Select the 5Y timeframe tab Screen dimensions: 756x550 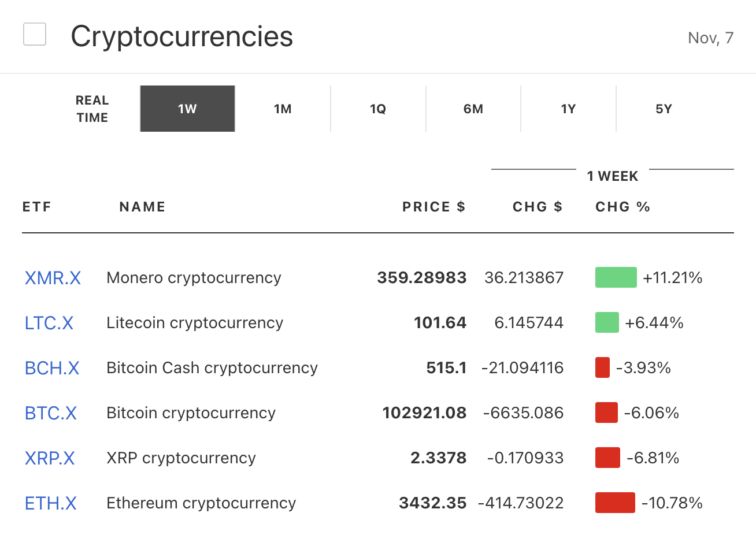point(664,109)
